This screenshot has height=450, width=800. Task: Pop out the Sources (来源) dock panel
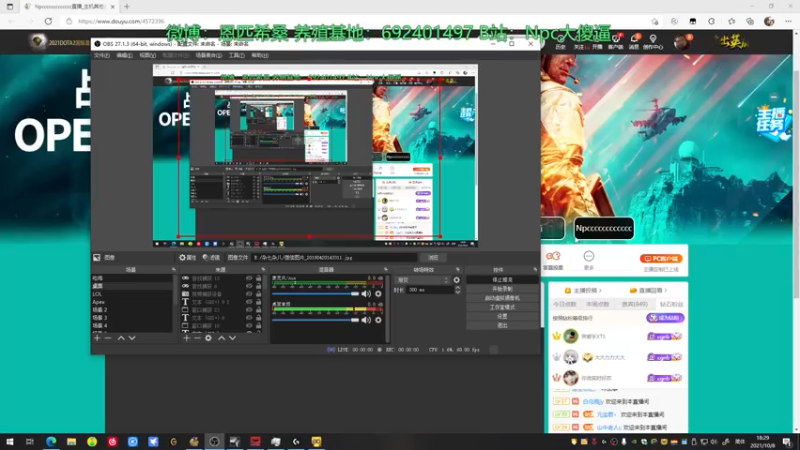coord(263,269)
